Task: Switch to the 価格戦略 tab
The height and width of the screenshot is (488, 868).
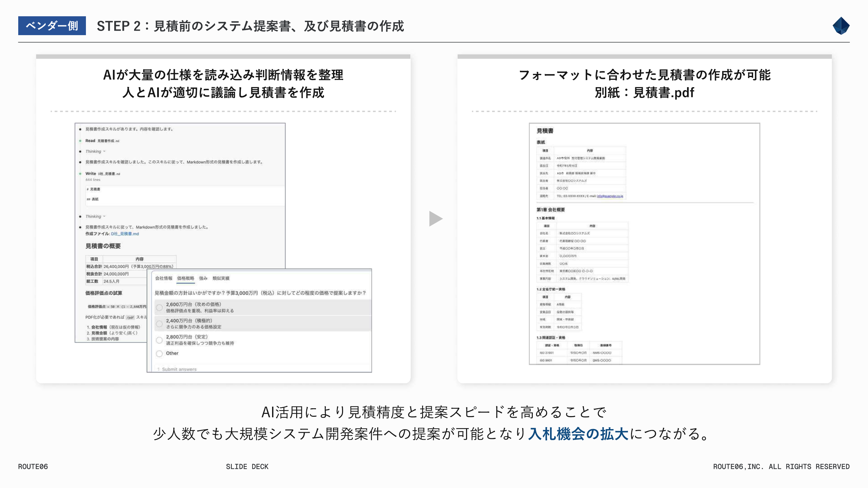Action: (x=186, y=278)
